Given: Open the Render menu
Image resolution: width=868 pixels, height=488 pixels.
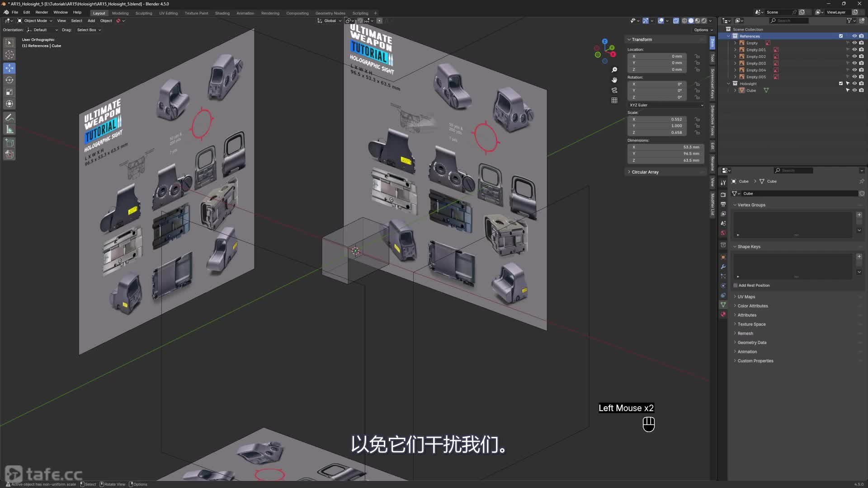Looking at the screenshot, I should 42,12.
